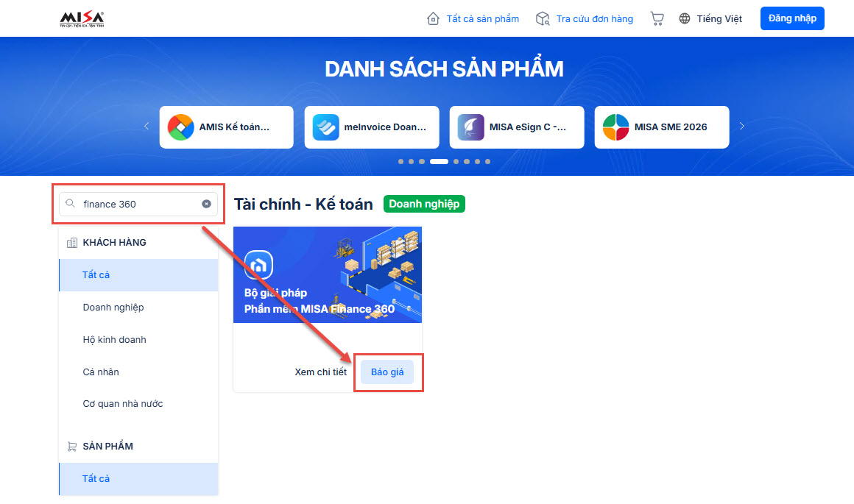Screen dimensions: 854x504
Task: Open the AMIS Kế toán product card
Action: 227,127
